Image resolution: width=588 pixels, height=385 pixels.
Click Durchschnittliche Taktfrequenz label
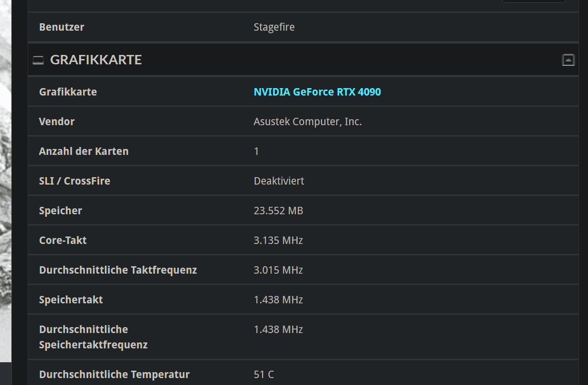[x=118, y=270]
